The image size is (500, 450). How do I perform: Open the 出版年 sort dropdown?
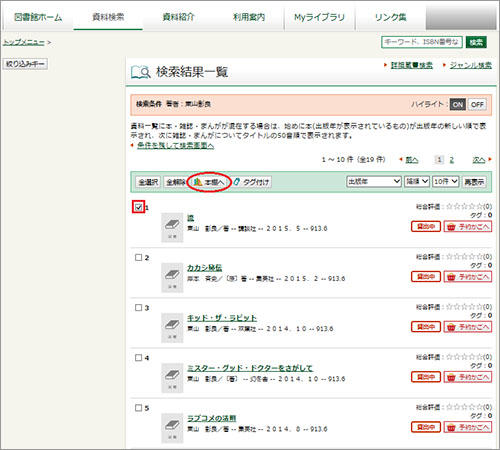tap(374, 182)
